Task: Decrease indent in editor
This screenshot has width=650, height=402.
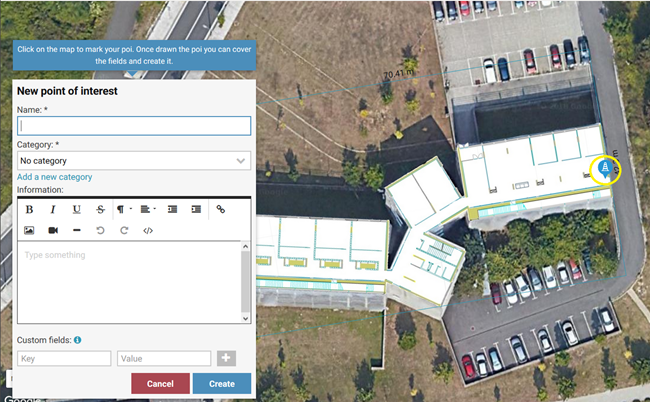Action: click(172, 209)
